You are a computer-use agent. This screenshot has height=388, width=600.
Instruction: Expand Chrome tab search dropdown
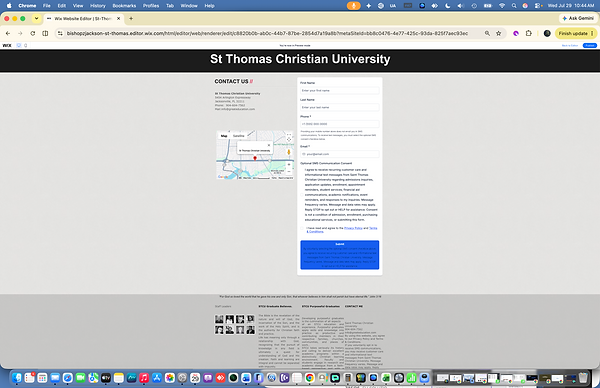click(x=36, y=18)
